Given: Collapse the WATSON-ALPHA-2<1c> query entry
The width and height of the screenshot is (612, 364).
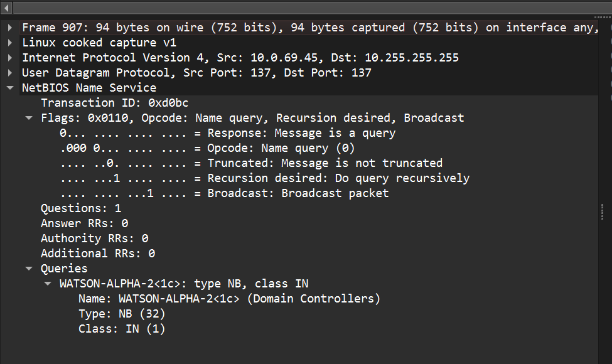Looking at the screenshot, I should (48, 284).
